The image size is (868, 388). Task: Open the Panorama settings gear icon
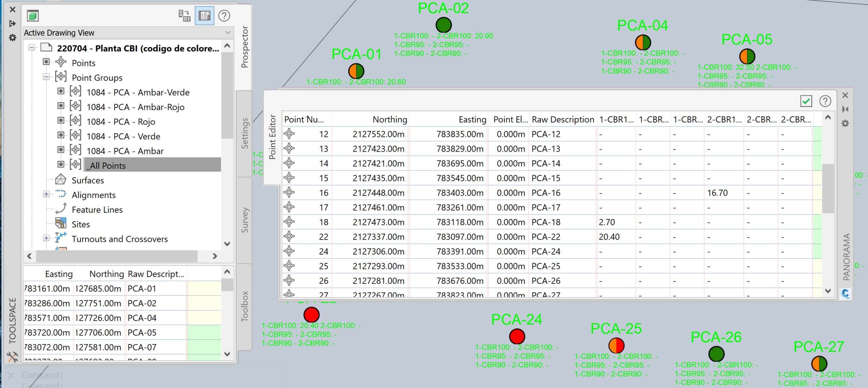point(845,124)
